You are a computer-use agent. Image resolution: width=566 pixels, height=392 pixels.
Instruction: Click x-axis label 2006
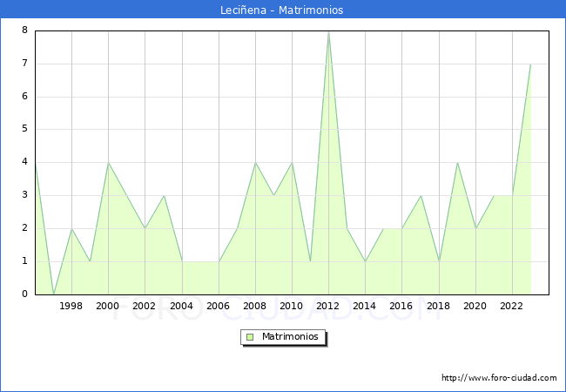tap(218, 306)
